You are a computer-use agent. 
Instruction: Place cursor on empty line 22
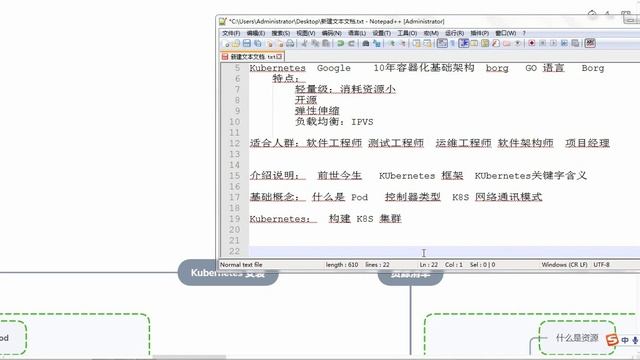tap(444, 251)
